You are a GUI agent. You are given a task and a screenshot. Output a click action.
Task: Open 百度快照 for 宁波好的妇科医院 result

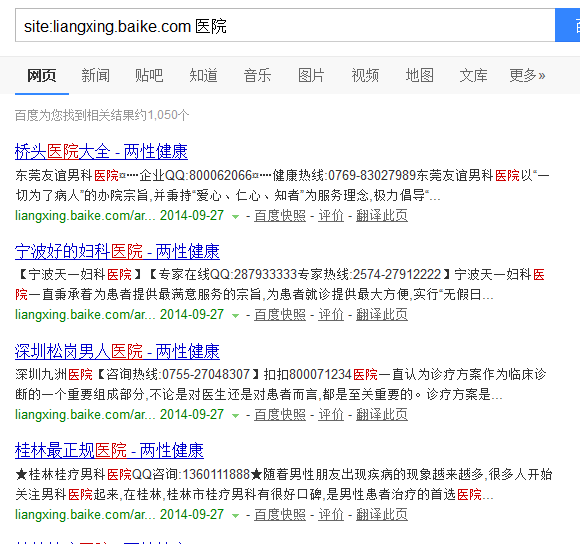click(280, 315)
